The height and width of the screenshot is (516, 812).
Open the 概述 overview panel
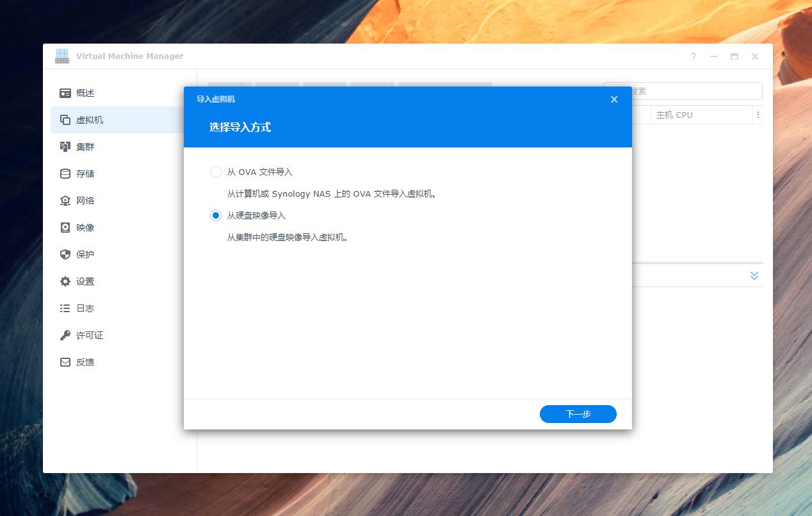click(x=86, y=92)
